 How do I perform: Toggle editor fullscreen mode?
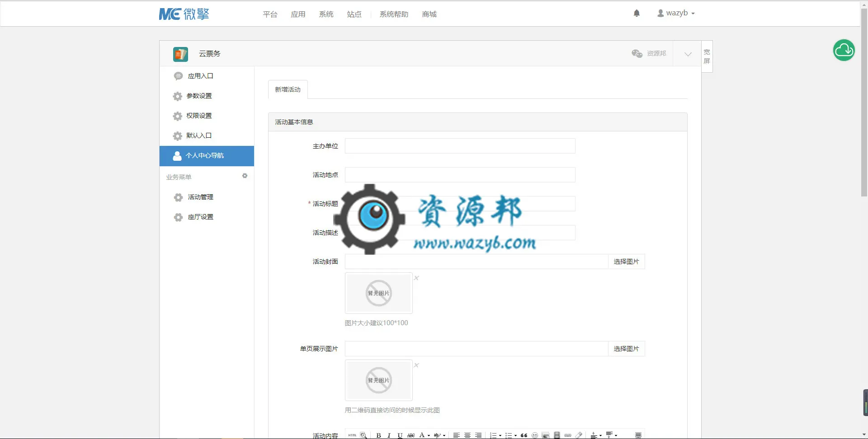tap(638, 435)
